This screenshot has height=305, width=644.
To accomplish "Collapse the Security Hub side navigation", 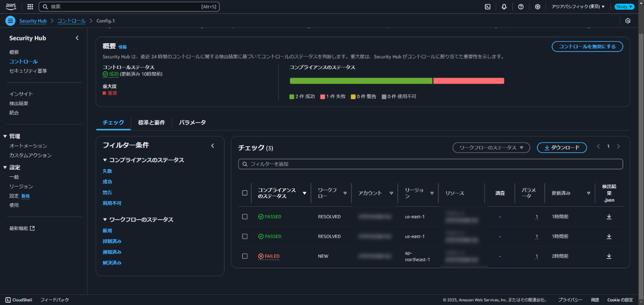I will pos(77,38).
